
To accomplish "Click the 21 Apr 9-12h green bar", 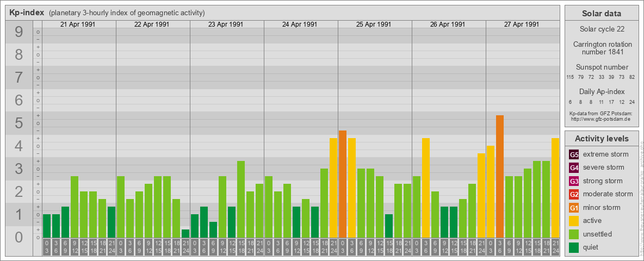I will (x=75, y=207).
